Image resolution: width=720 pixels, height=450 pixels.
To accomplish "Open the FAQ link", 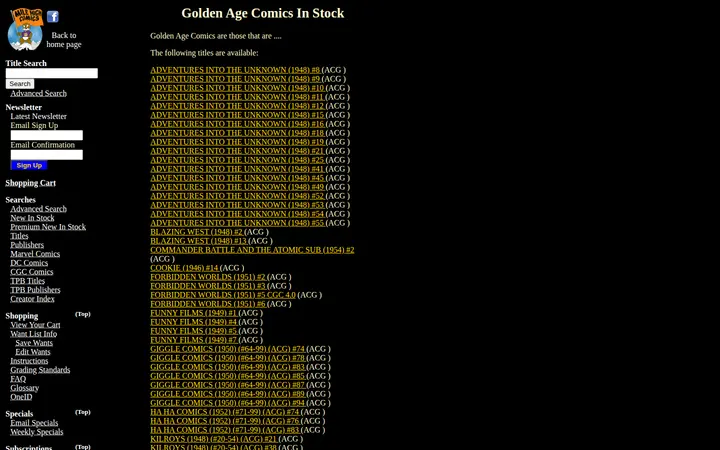I will point(18,379).
